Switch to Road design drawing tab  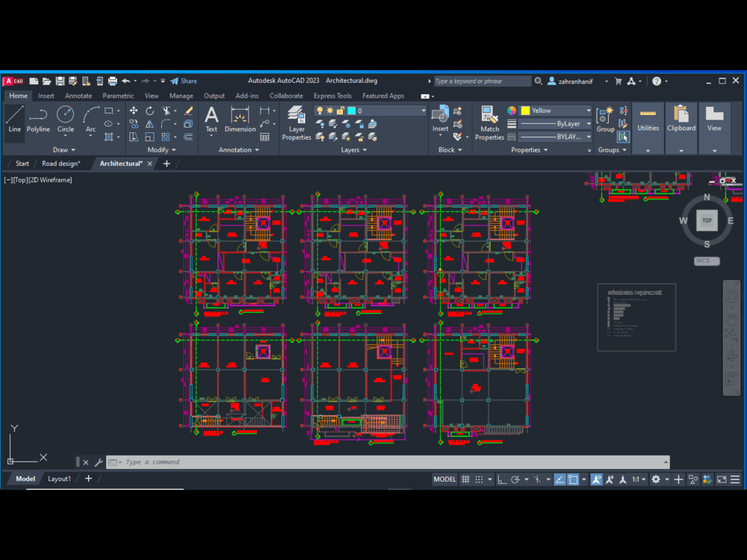tap(61, 164)
